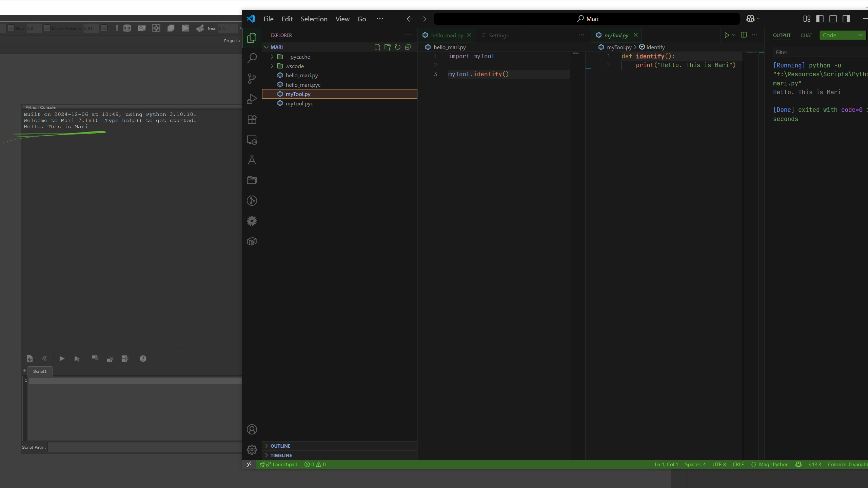Open the Search view in activity bar

(252, 58)
